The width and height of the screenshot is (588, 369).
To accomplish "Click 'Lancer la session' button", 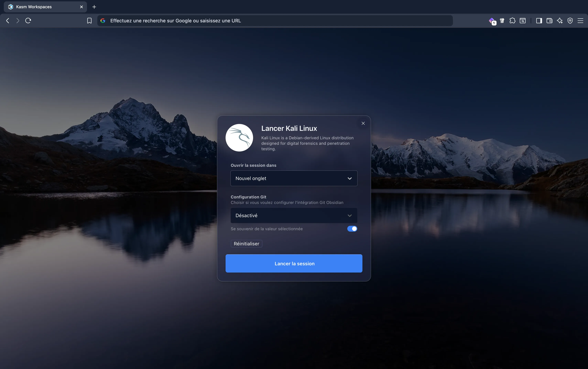I will 294,263.
